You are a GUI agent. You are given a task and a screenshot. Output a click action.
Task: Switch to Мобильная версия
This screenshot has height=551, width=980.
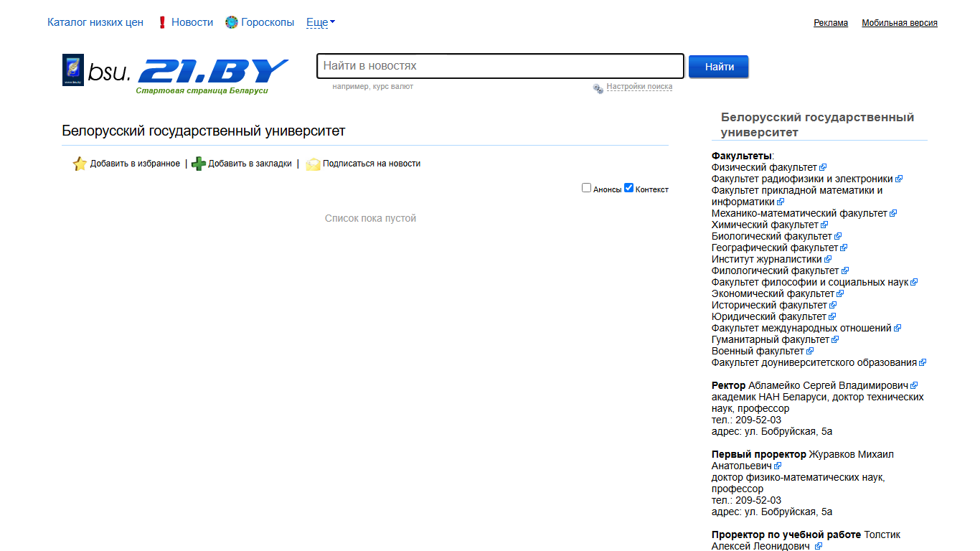pyautogui.click(x=900, y=23)
